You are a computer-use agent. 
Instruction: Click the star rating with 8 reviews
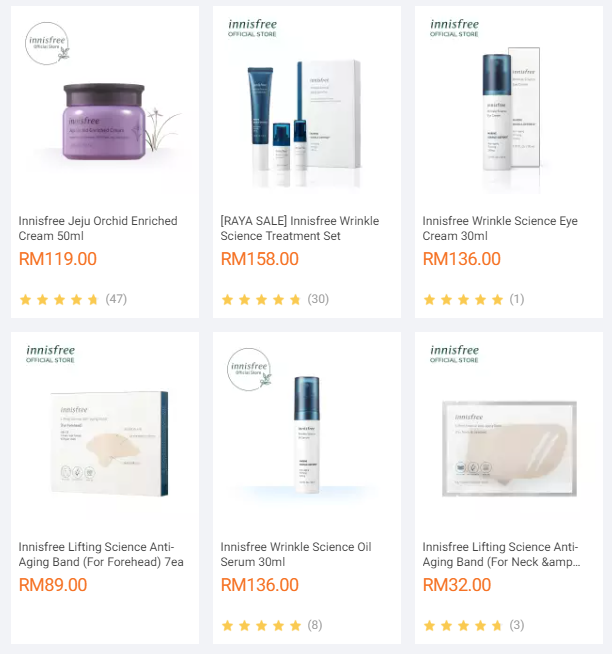pos(272,625)
